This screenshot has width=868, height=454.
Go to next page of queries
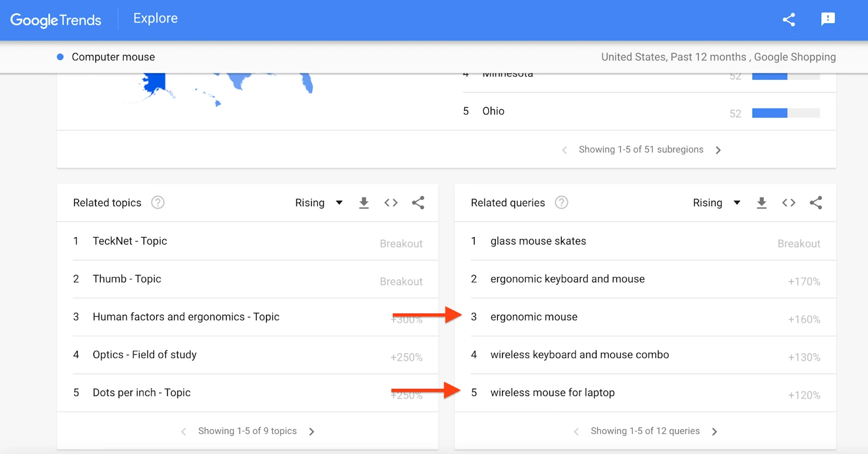pos(714,432)
